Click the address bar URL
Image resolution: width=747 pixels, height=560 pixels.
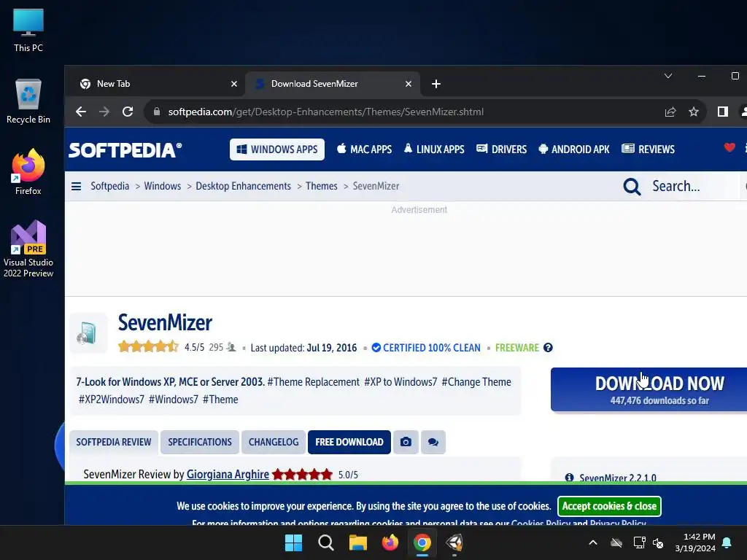(326, 112)
